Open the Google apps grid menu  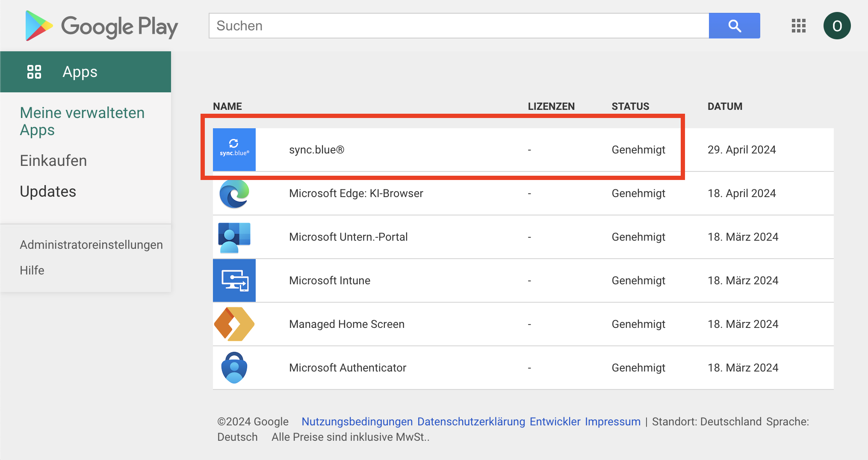[798, 26]
